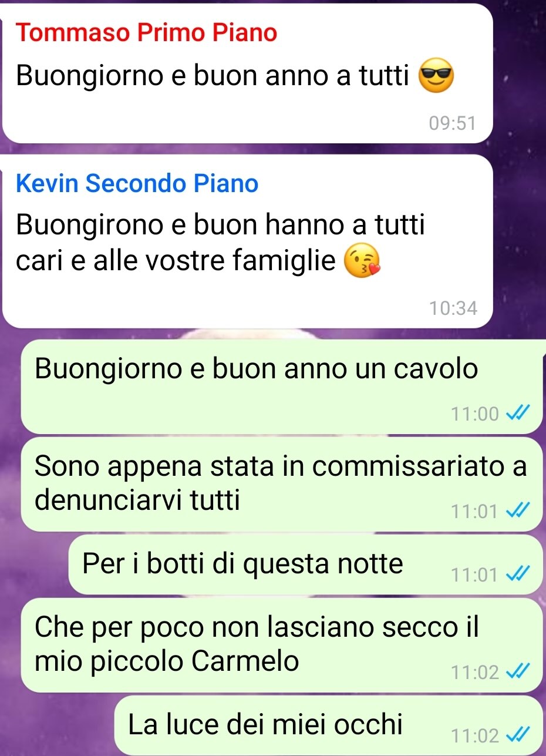
Task: Tap the read ticks beside "Per i botti di questa notte"
Action: (517, 574)
